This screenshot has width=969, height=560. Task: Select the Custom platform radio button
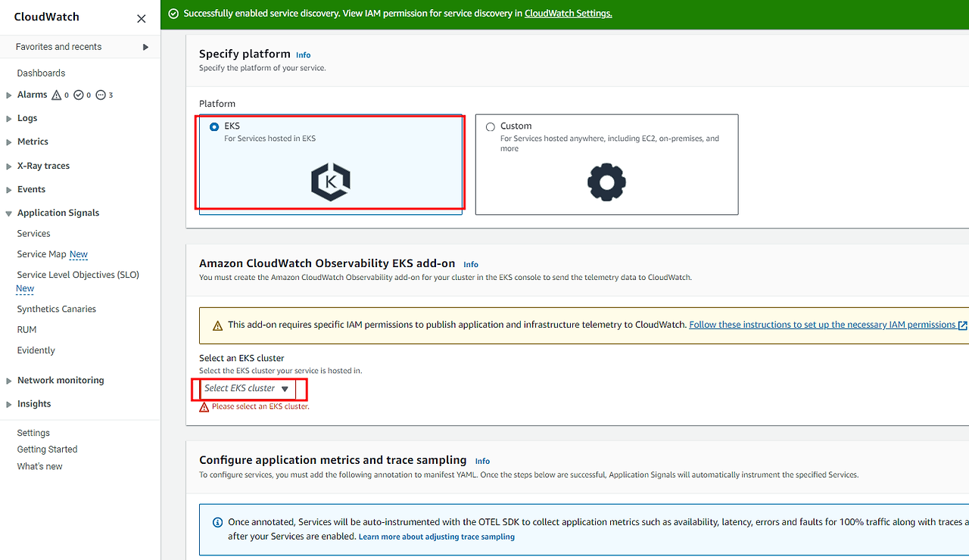[x=491, y=127]
